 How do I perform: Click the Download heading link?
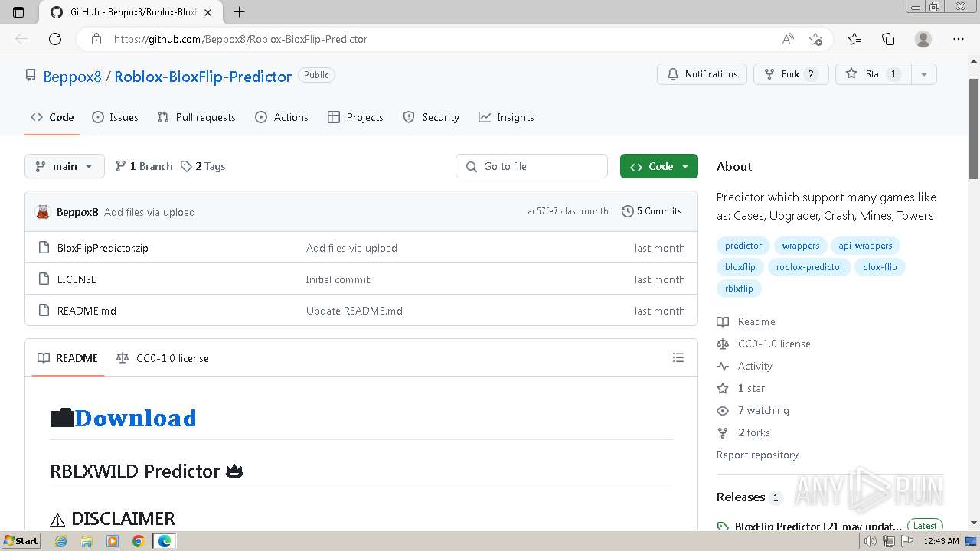(135, 418)
